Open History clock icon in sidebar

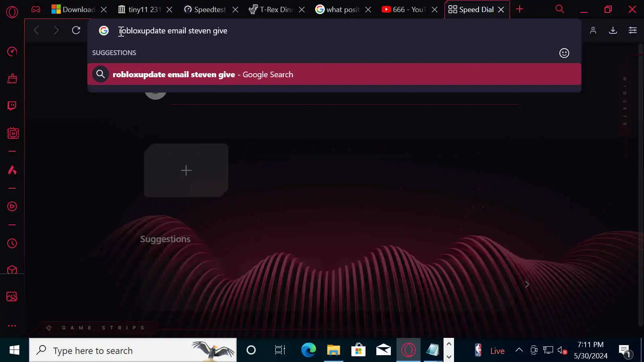[12, 243]
